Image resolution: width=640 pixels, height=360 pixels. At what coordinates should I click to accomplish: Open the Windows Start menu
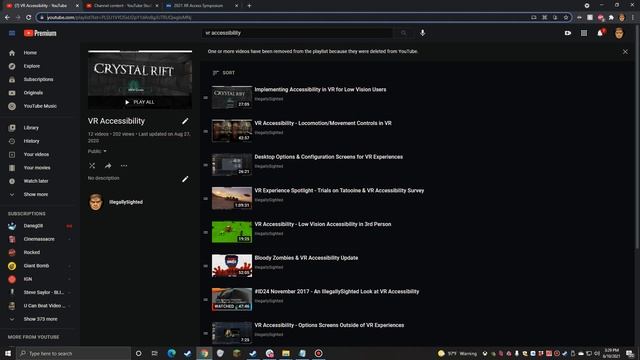(8, 353)
